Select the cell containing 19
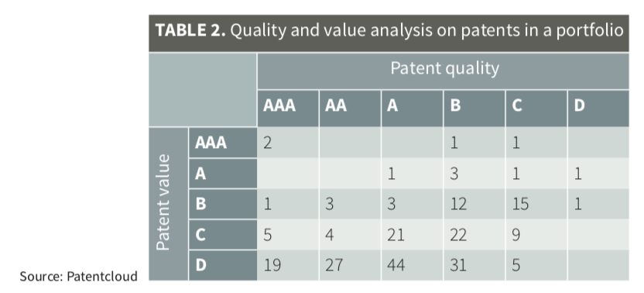The height and width of the screenshot is (293, 644). point(288,265)
